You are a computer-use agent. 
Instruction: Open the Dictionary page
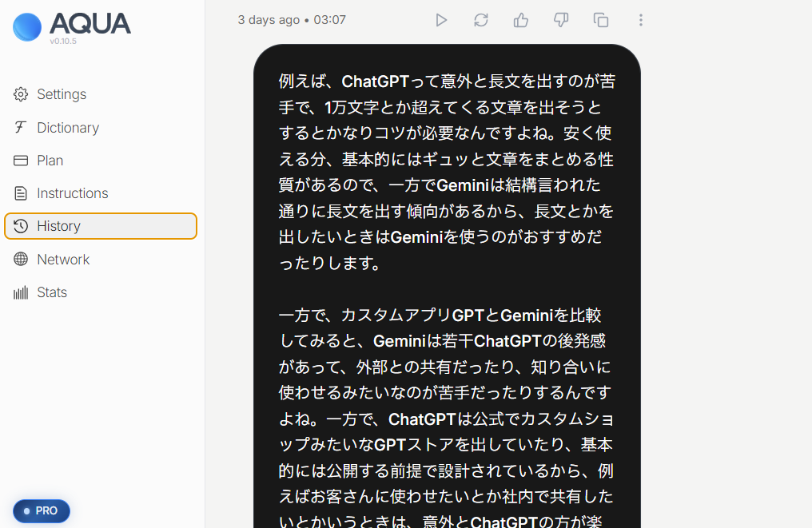pyautogui.click(x=67, y=128)
